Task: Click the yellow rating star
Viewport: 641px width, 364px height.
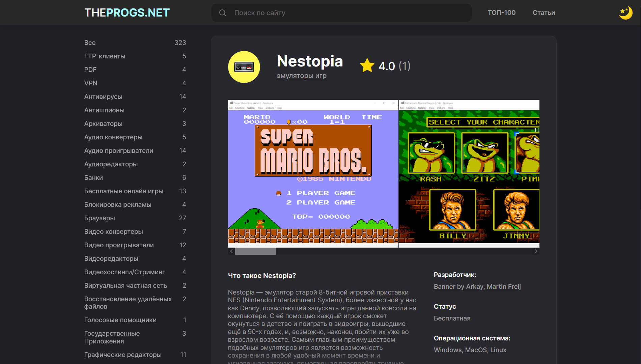Action: (x=367, y=66)
